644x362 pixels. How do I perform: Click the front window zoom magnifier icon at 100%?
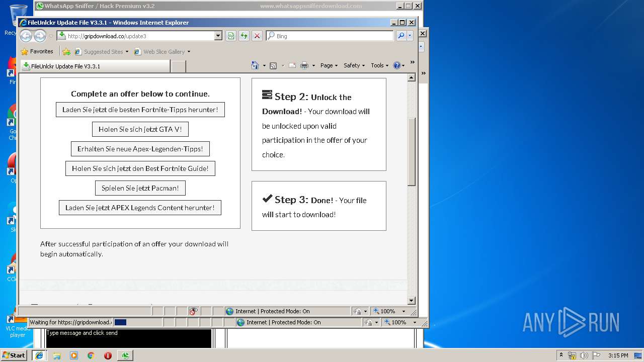(376, 311)
